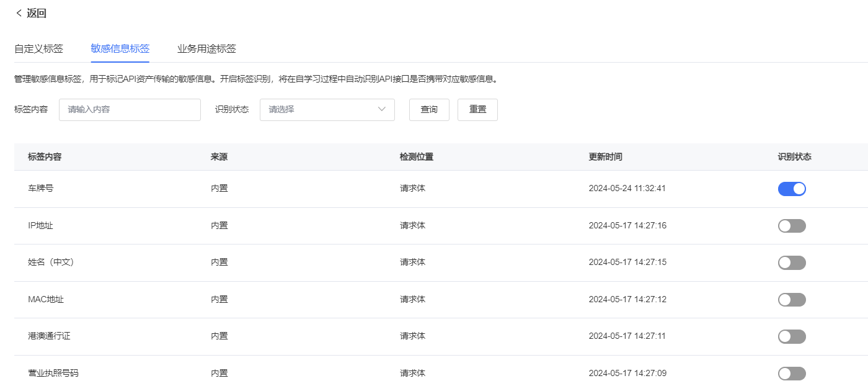Screen dimensions: 868x386
Task: Click the 更新时间 column header
Action: (605, 157)
